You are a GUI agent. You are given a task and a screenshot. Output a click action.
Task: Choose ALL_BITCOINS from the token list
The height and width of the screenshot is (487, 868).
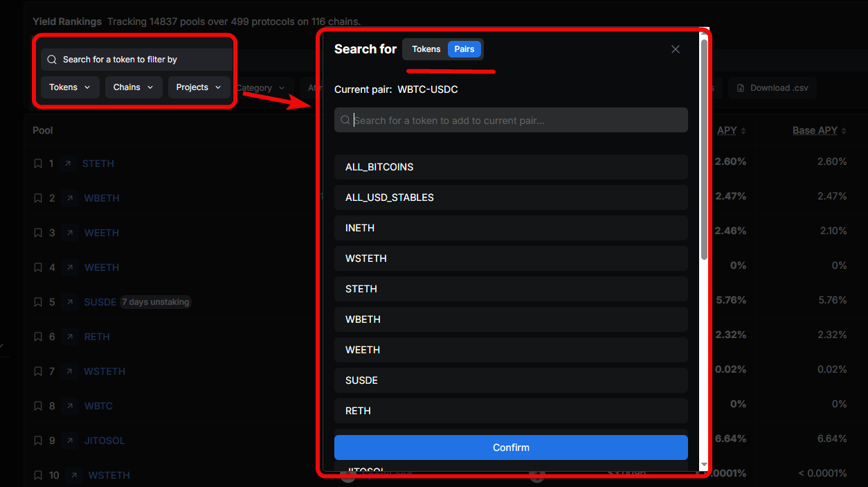click(511, 167)
